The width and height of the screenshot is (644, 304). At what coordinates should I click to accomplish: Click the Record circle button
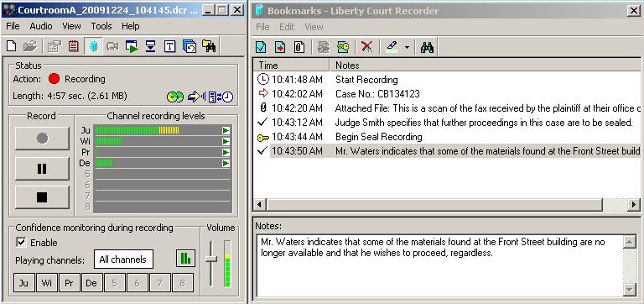[x=42, y=139]
